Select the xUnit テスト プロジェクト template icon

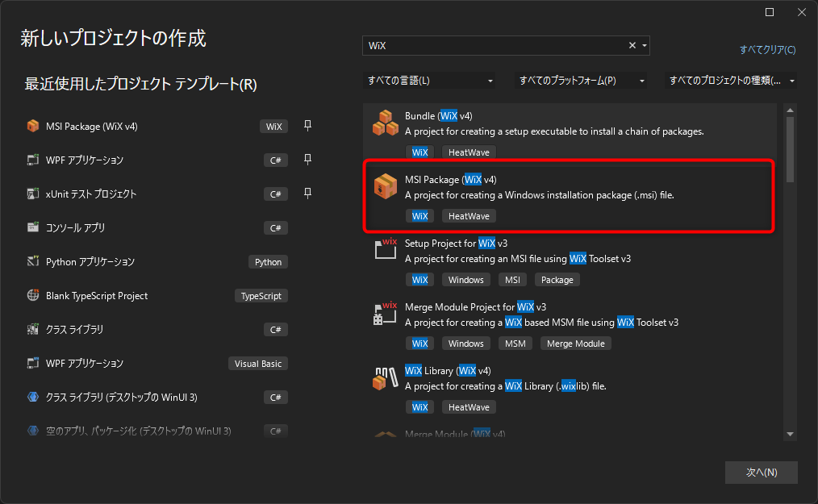click(33, 194)
